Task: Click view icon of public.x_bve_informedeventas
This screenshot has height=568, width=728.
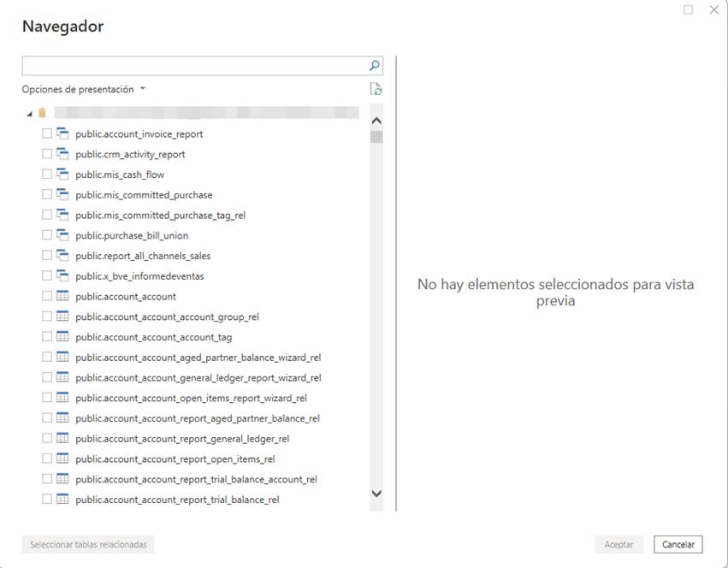Action: 62,275
